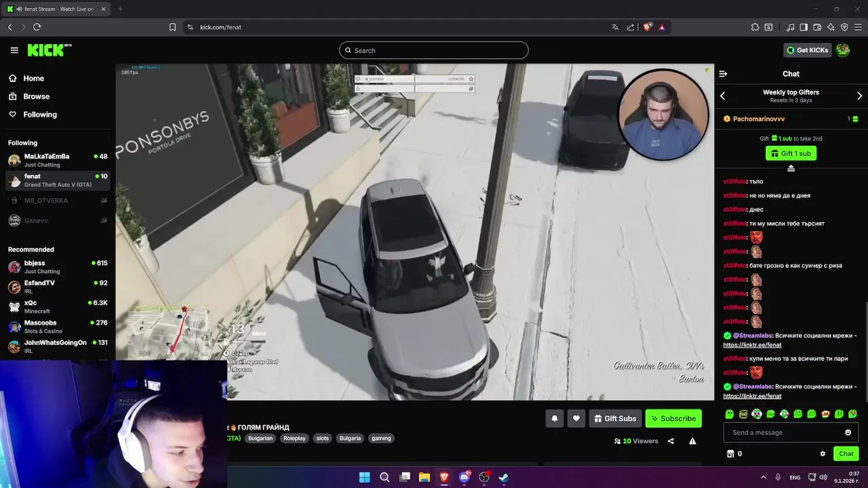Image resolution: width=868 pixels, height=488 pixels.
Task: Click the Roleplay tag
Action: (x=294, y=439)
